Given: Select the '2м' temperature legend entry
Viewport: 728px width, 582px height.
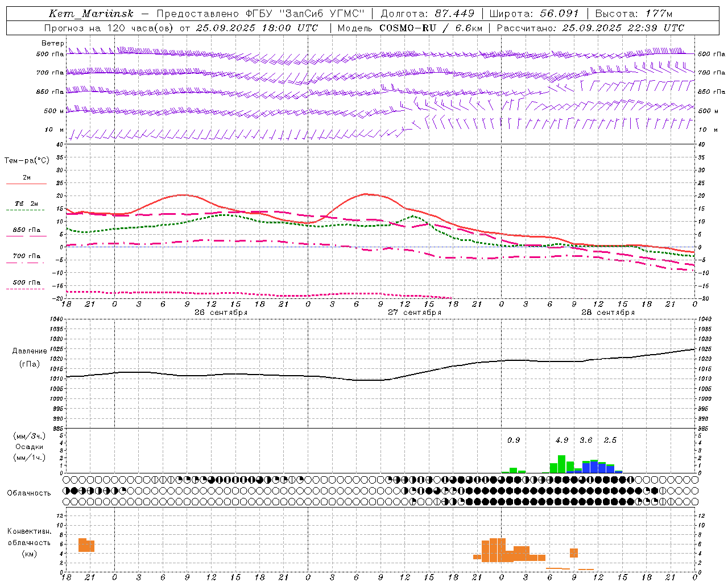Looking at the screenshot, I should pos(27,178).
